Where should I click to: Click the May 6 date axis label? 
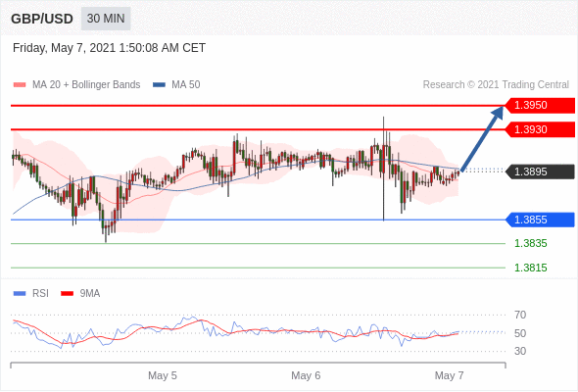pos(306,375)
